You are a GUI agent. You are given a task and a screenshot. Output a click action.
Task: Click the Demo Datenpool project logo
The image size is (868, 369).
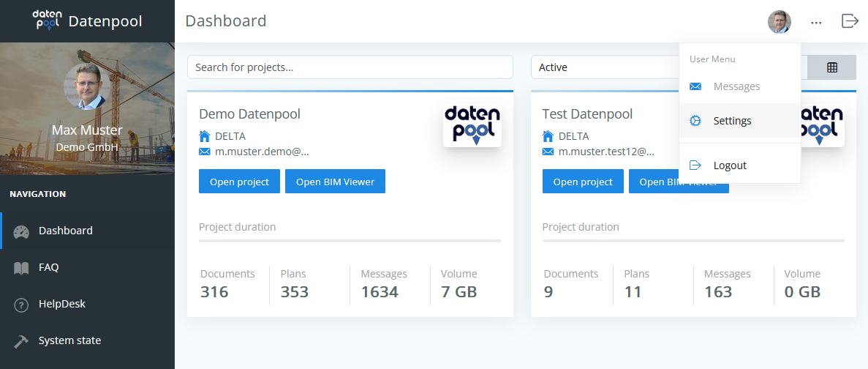pyautogui.click(x=472, y=123)
